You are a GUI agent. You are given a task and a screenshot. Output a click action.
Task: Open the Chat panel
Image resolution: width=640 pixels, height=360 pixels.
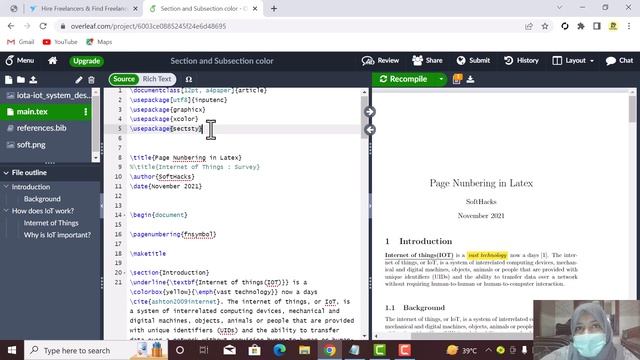click(619, 60)
